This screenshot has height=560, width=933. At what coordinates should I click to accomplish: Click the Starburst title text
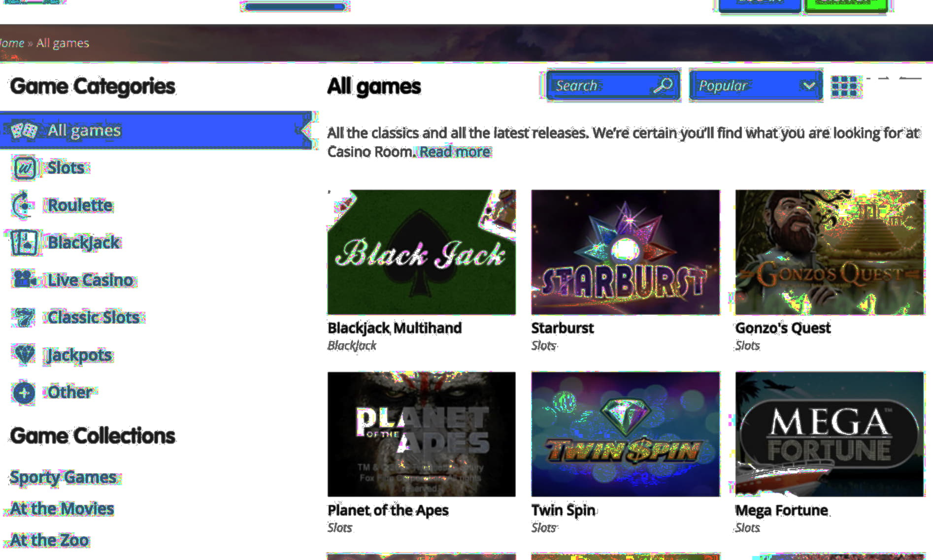(563, 328)
